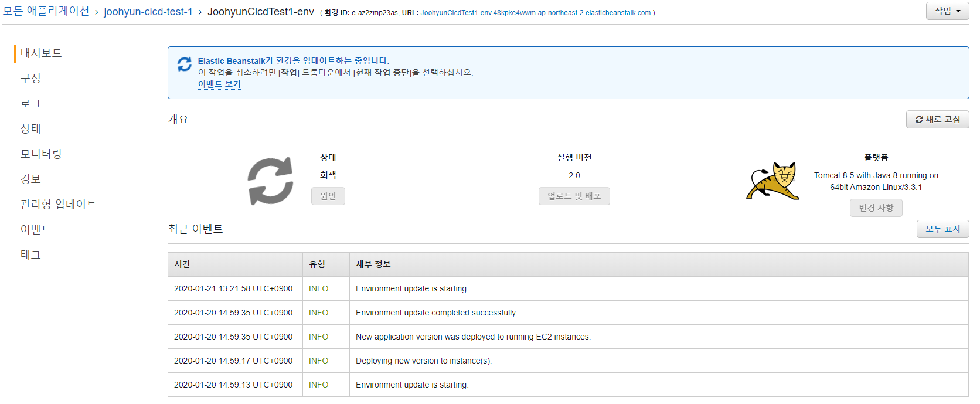The height and width of the screenshot is (404, 980).
Task: Click the JoohyunCicdTest1-env environment name
Action: 261,12
